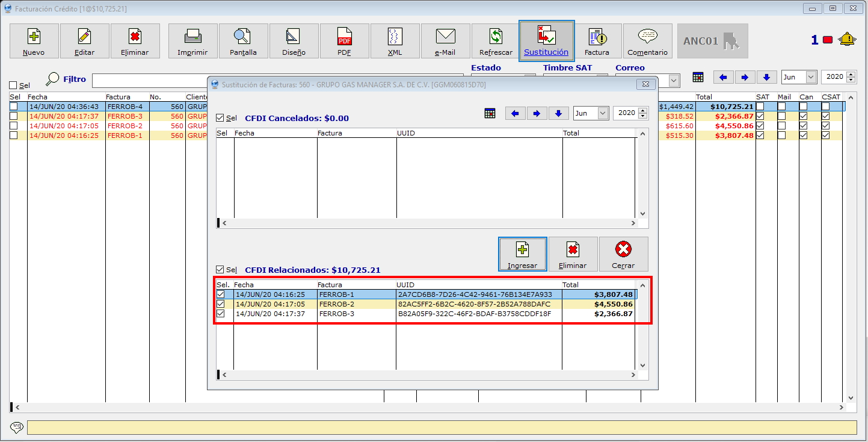
Task: Toggle Sel checkbox for CFDI Relacionados
Action: click(x=220, y=270)
